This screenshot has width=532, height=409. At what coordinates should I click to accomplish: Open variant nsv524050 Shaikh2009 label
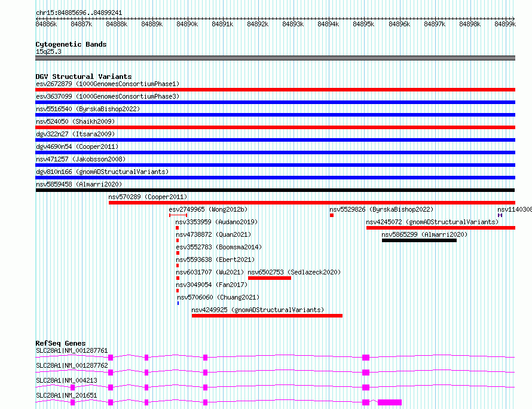click(75, 121)
